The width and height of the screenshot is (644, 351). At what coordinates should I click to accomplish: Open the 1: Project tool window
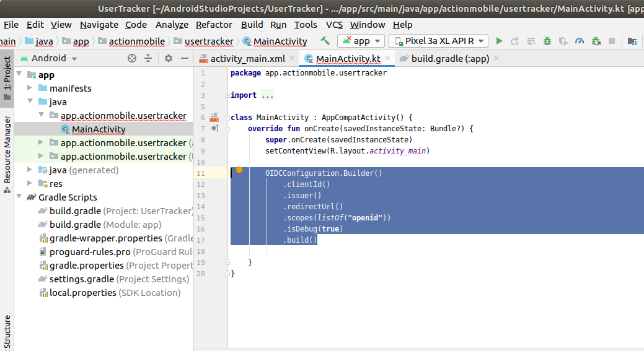coord(7,78)
